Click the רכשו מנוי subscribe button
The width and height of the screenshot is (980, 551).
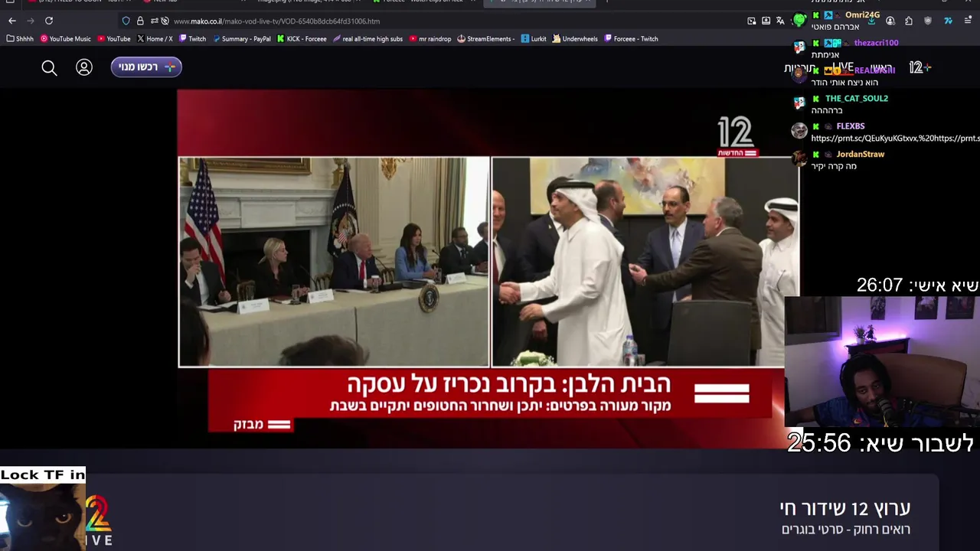[146, 67]
